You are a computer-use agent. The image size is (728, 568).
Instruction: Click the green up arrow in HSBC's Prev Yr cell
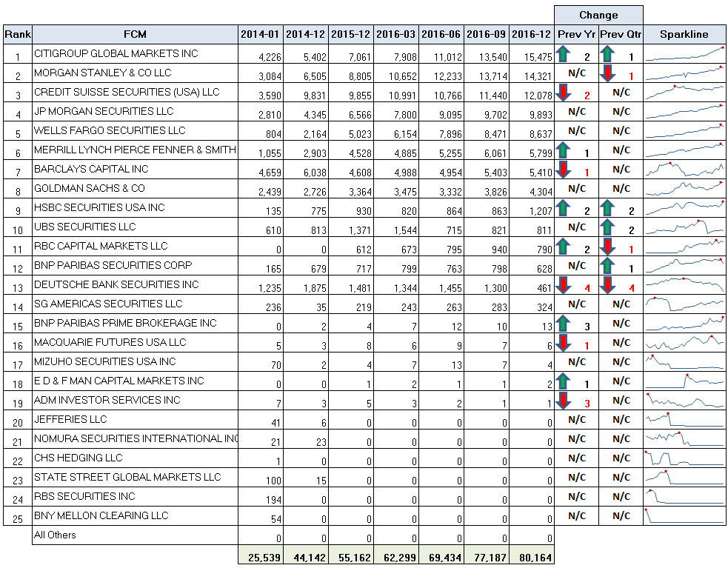point(563,208)
